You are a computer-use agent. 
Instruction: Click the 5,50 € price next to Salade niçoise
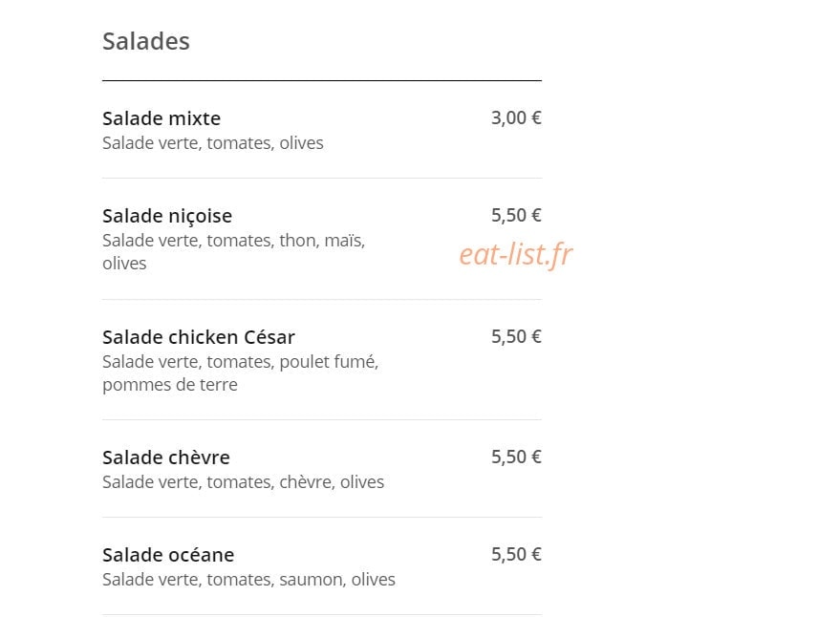(x=516, y=215)
